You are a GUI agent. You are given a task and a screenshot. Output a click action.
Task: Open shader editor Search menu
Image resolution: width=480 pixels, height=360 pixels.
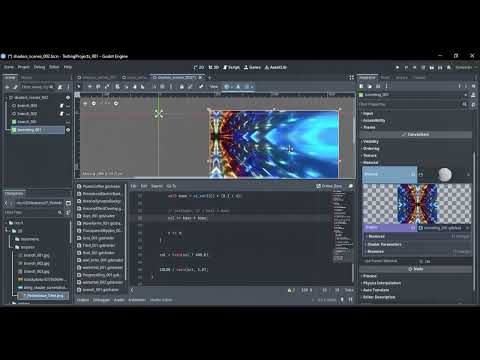157,186
